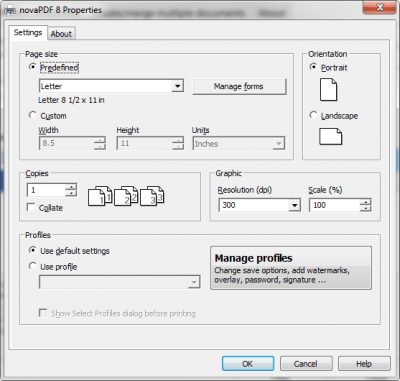Click the Scale field showing 100
The height and width of the screenshot is (381, 400).
tap(335, 205)
